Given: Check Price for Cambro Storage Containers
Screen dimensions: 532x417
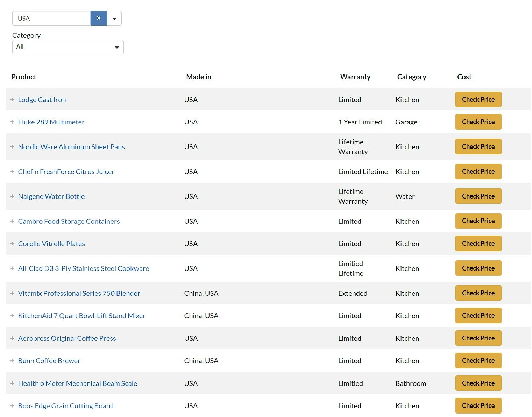Looking at the screenshot, I should 478,221.
